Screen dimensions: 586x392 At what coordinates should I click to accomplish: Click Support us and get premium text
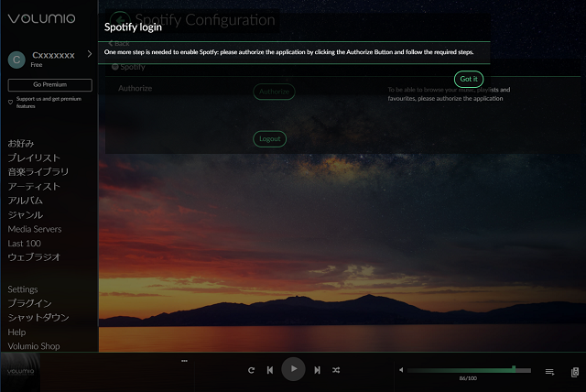point(49,103)
